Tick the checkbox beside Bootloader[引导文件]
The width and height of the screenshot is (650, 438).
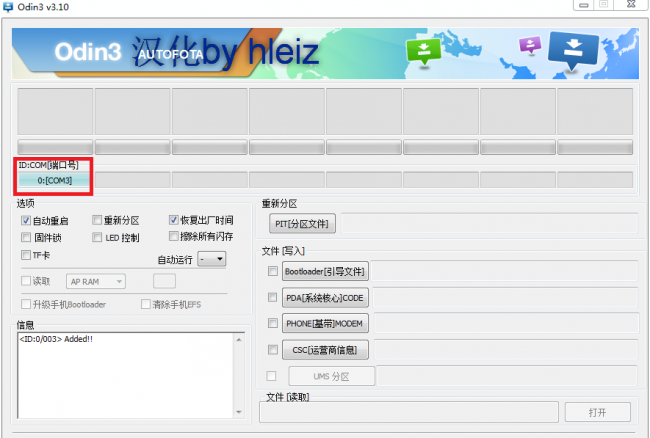(273, 271)
